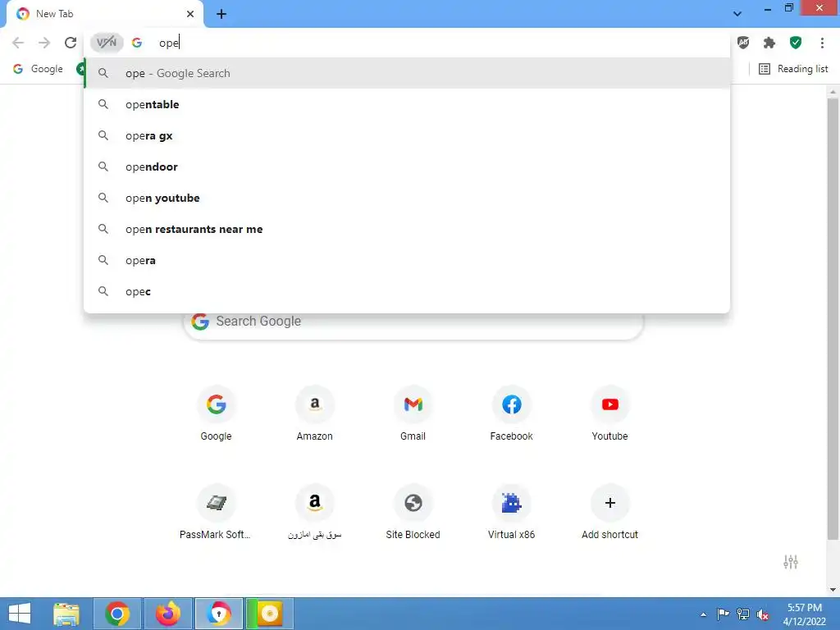Open the Virtual x86 shortcut tile
This screenshot has height=630, width=840.
point(512,512)
